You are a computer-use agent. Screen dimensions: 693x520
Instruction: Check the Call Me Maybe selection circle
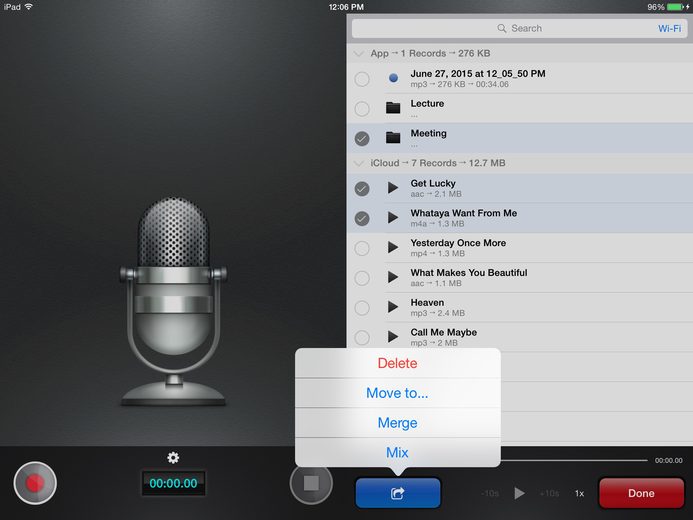pyautogui.click(x=362, y=338)
